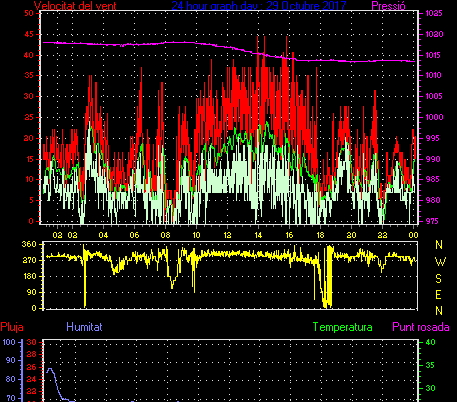Select the 14 hour label on time axis
Viewport: 457px width, 402px height.
tap(258, 235)
